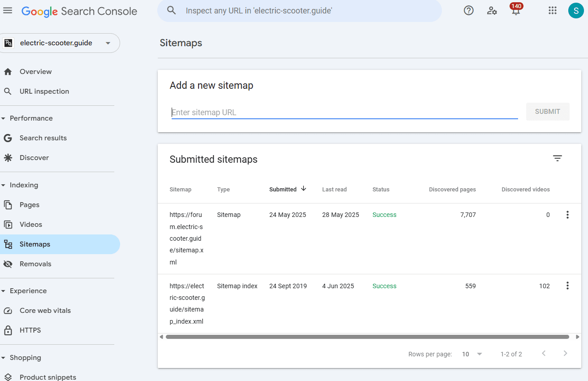
Task: Click the Help question mark icon
Action: (x=468, y=11)
